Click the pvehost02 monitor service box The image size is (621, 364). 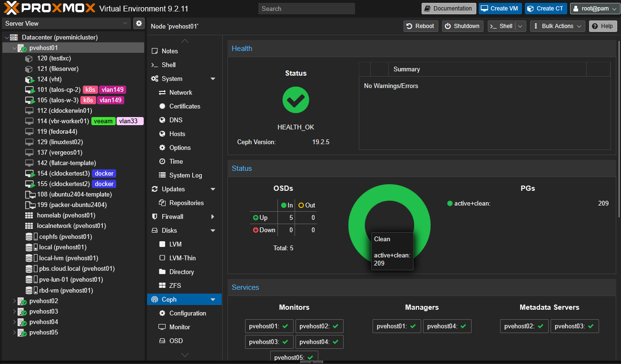tap(319, 326)
